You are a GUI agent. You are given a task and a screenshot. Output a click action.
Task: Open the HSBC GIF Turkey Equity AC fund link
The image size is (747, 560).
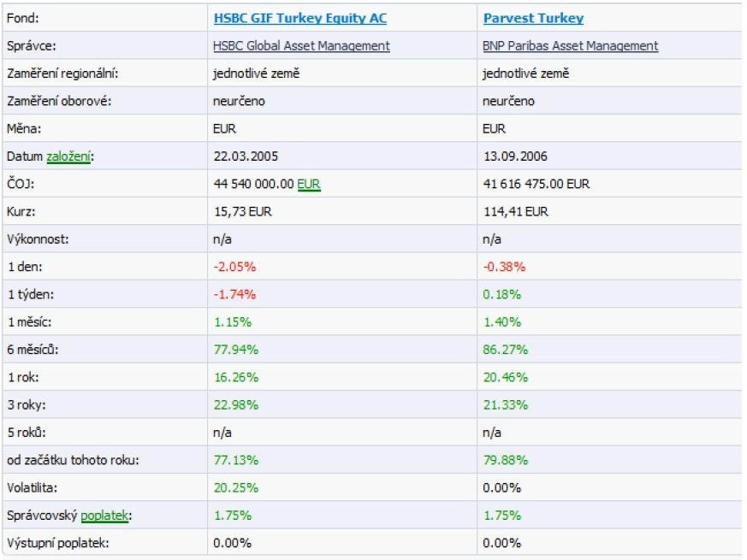coord(300,18)
